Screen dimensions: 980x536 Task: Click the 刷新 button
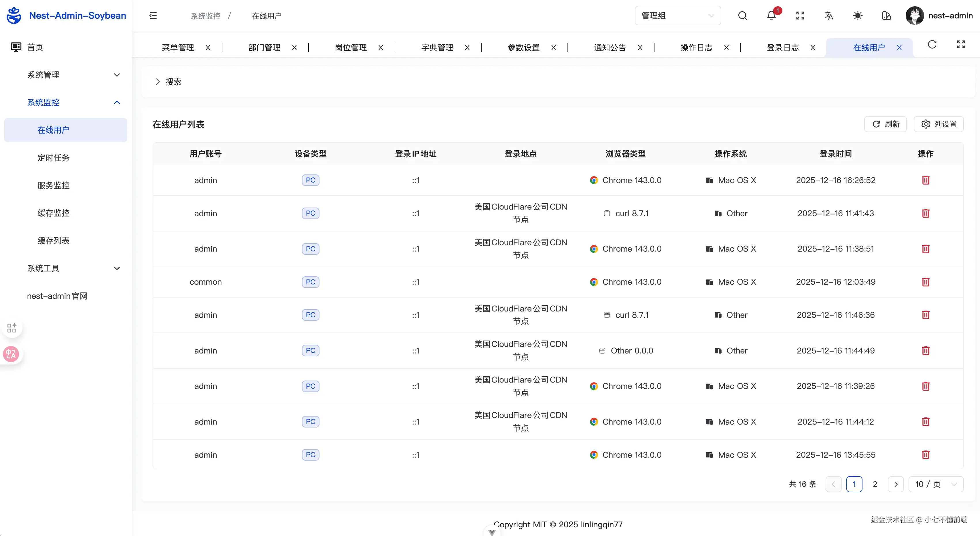pyautogui.click(x=885, y=124)
